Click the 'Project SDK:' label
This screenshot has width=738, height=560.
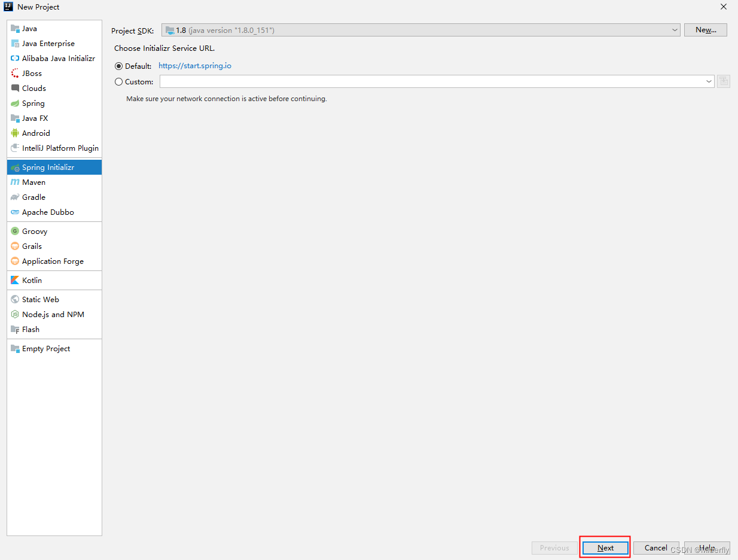(132, 31)
